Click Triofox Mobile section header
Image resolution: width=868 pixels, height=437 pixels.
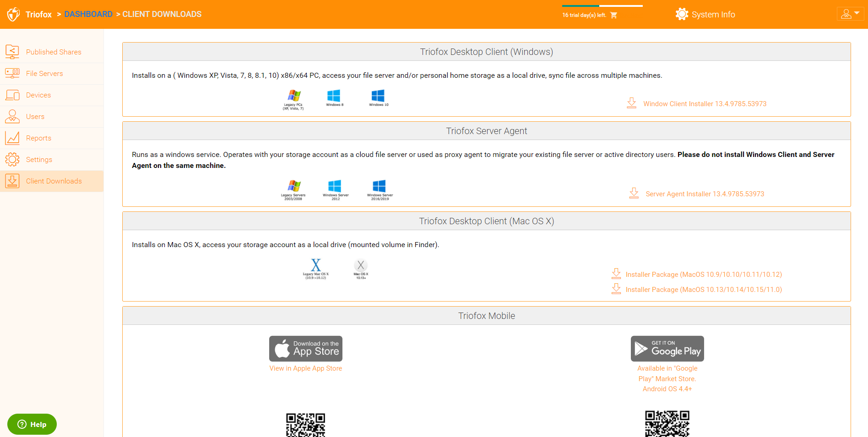[x=487, y=316]
